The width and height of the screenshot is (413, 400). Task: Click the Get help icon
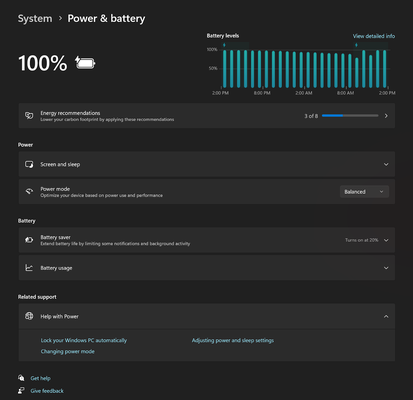coord(21,378)
